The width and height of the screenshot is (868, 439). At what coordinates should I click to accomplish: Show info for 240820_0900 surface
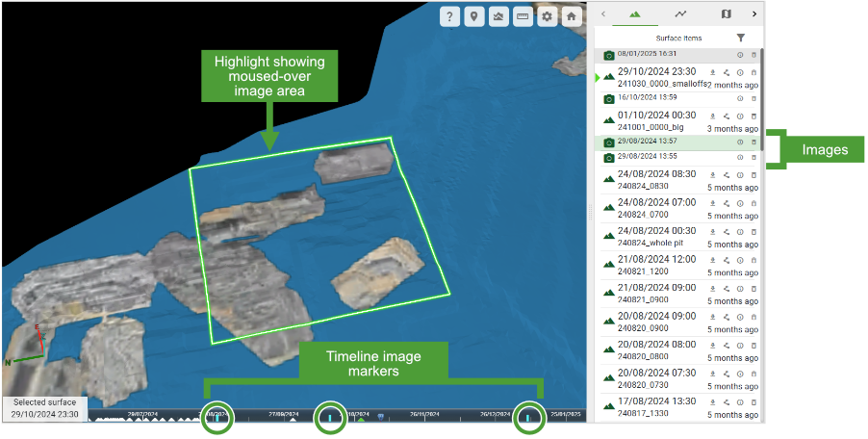740,317
